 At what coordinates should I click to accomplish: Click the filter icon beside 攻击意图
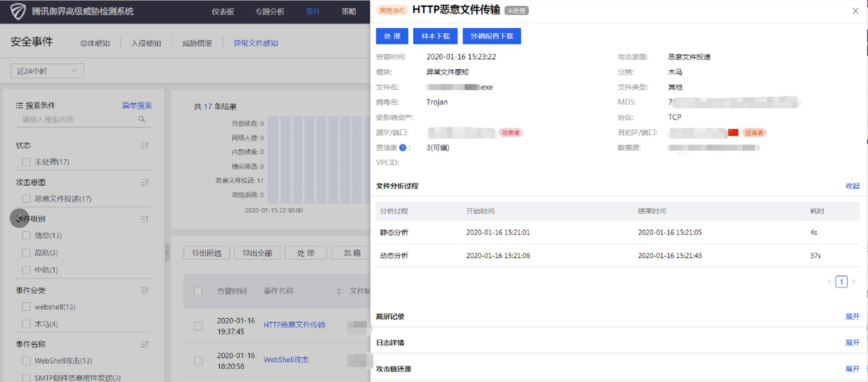(x=144, y=182)
